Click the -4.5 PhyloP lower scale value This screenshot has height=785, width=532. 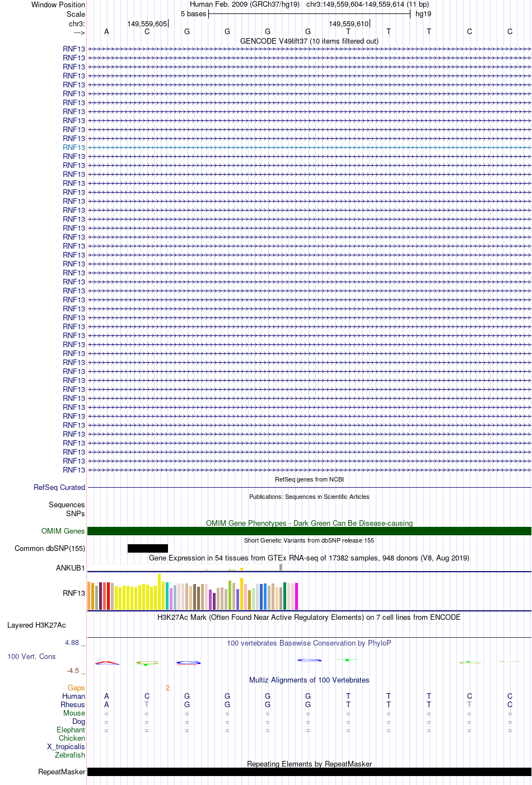(75, 671)
